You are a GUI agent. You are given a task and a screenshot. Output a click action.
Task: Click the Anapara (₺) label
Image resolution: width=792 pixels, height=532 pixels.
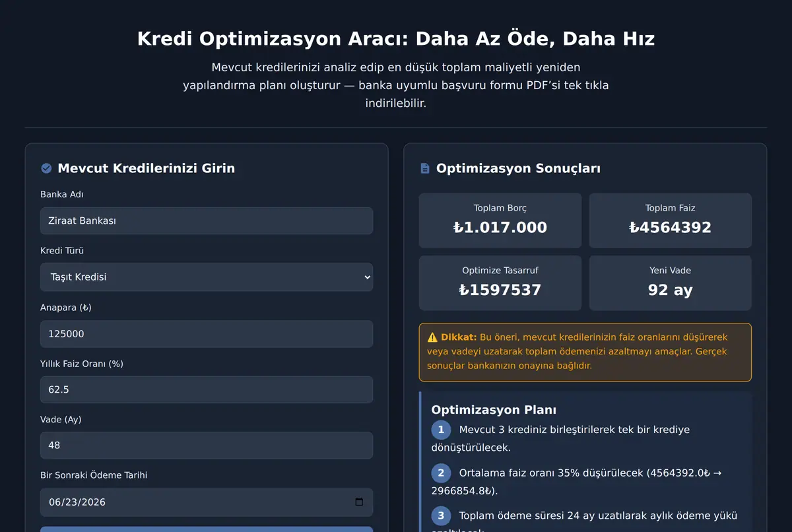[66, 308]
